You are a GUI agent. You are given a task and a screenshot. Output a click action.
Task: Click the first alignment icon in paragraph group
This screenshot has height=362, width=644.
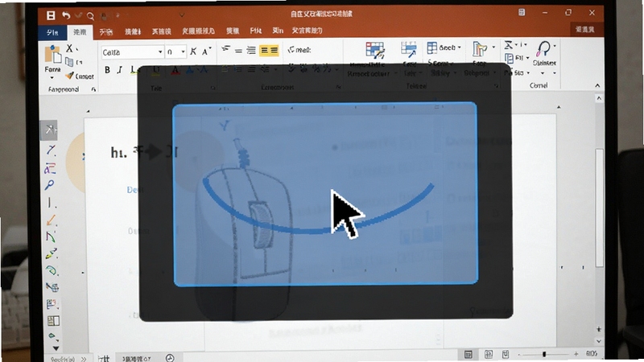click(225, 50)
